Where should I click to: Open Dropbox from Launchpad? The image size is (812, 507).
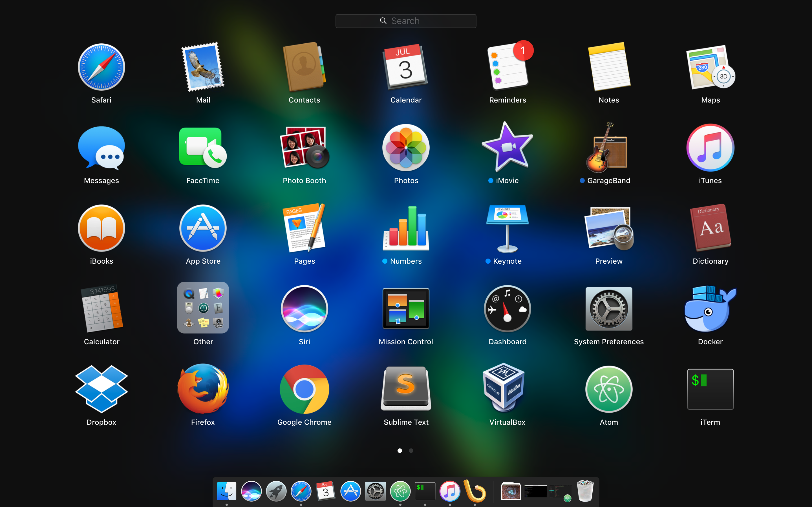[101, 389]
